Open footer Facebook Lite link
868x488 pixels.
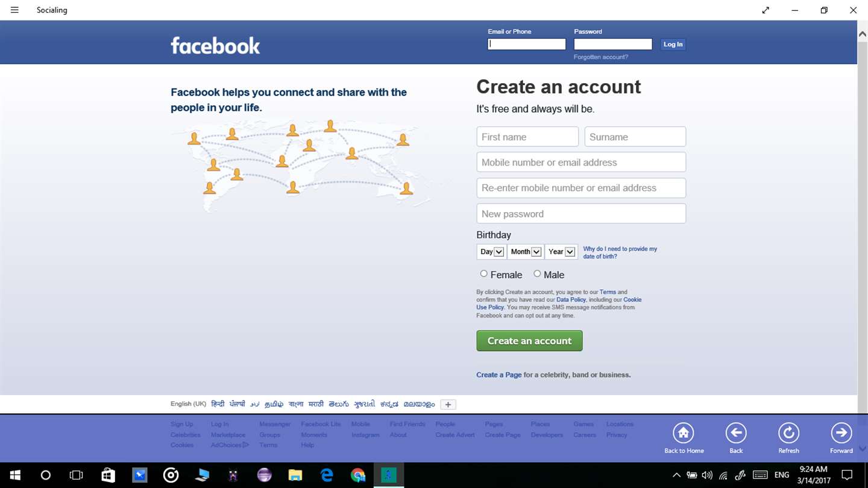pyautogui.click(x=321, y=424)
